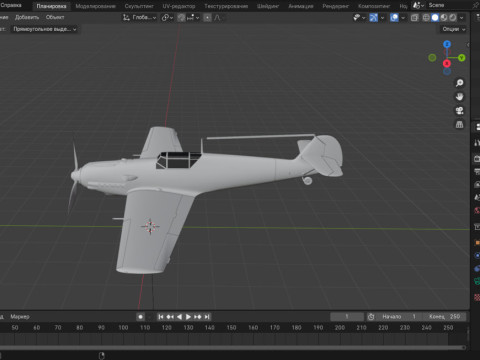The width and height of the screenshot is (480, 360).
Task: Open the scene browse icon dropdown
Action: 418,5
